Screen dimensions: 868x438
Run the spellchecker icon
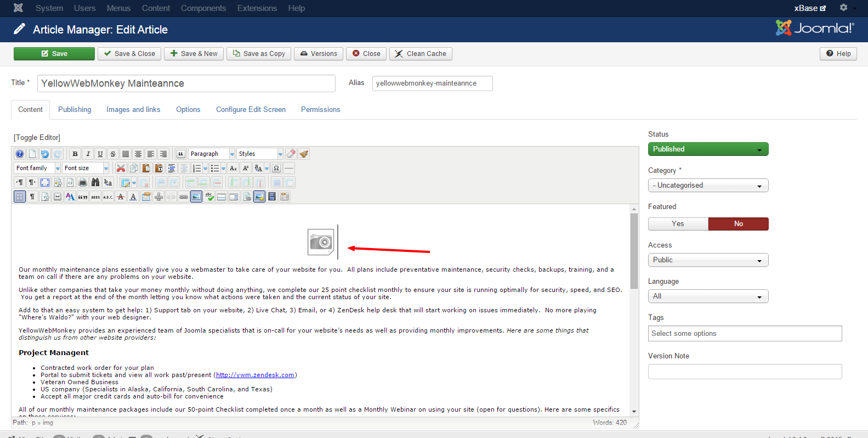pos(209,197)
